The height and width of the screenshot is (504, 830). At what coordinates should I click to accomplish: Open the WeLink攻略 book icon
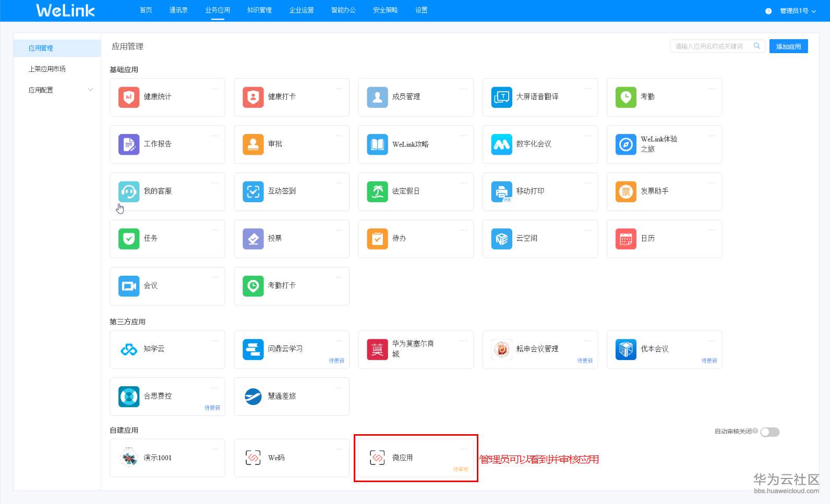click(x=377, y=144)
